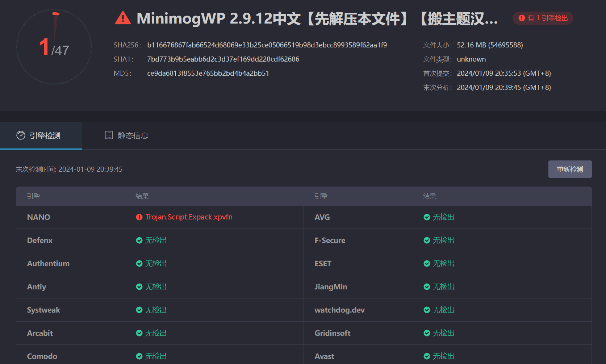The width and height of the screenshot is (606, 364).
Task: Click the Authentium engine name
Action: coord(48,263)
